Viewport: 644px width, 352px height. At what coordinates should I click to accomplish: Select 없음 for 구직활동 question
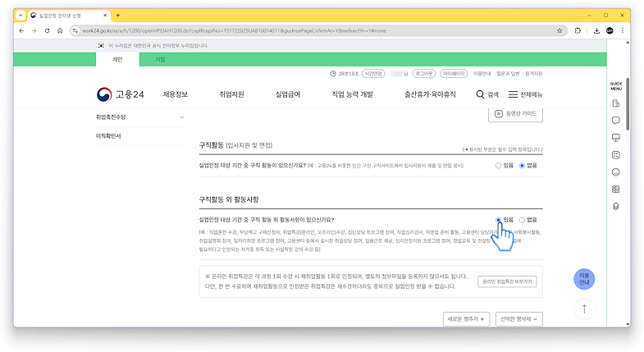tap(522, 166)
